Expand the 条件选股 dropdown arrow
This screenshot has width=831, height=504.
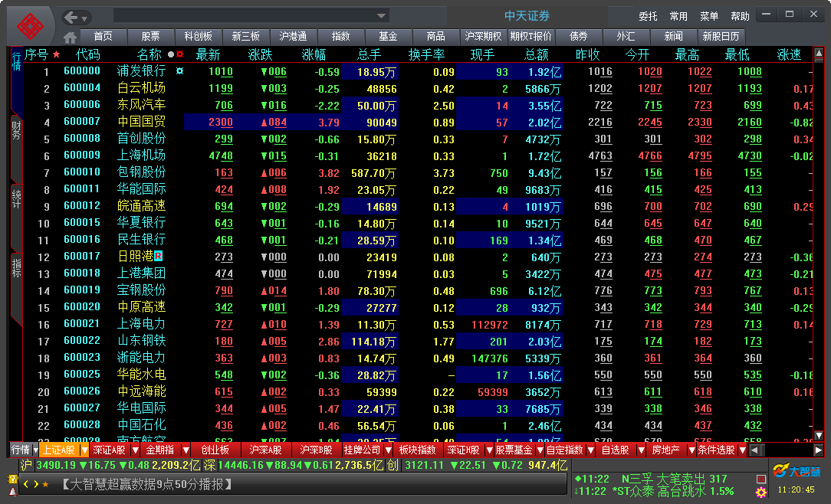point(743,450)
